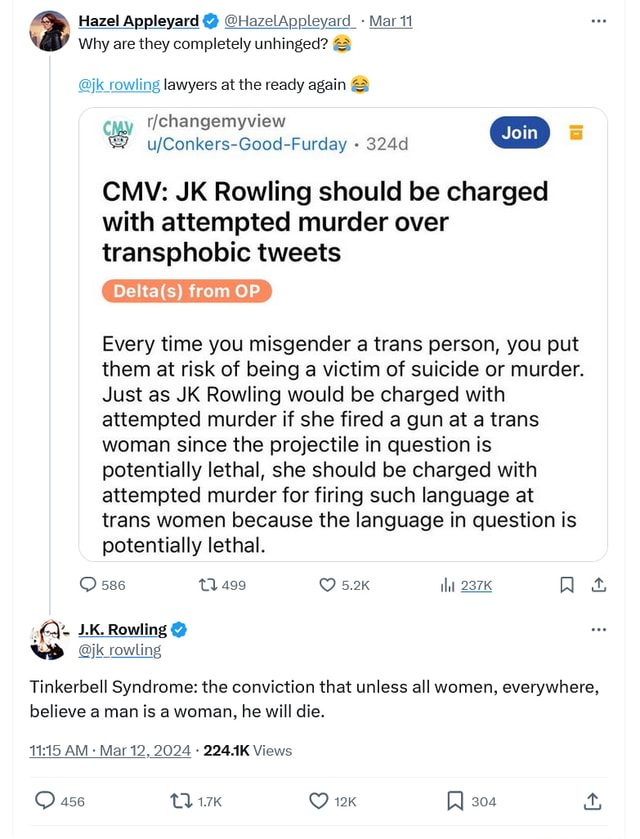
Task: Retweet Hazel Appleyard's post
Action: [x=209, y=585]
